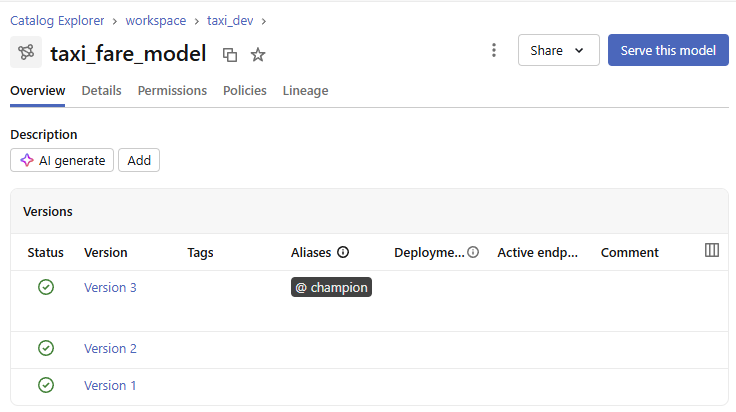Open the Permissions tab
The image size is (736, 412).
(x=172, y=91)
